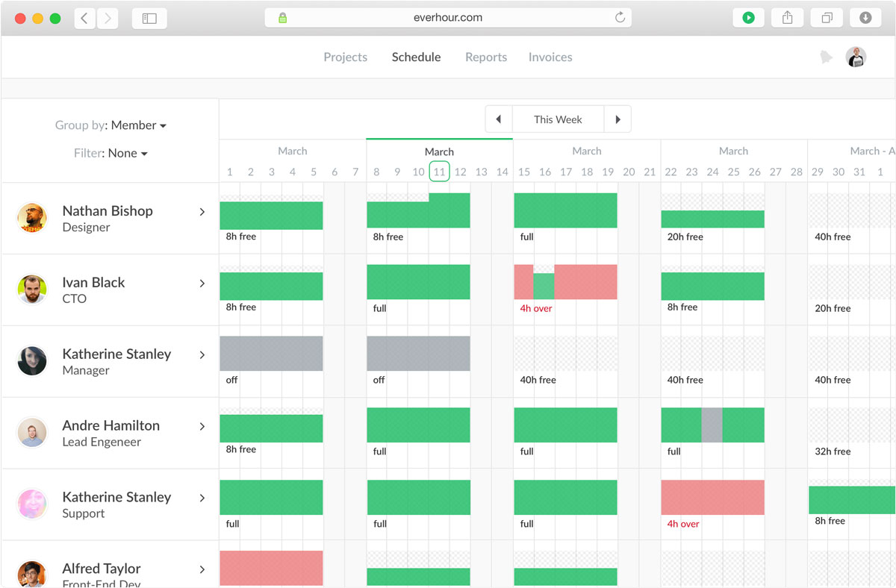Click the Safari downloads icon
The height and width of the screenshot is (588, 896).
(865, 18)
